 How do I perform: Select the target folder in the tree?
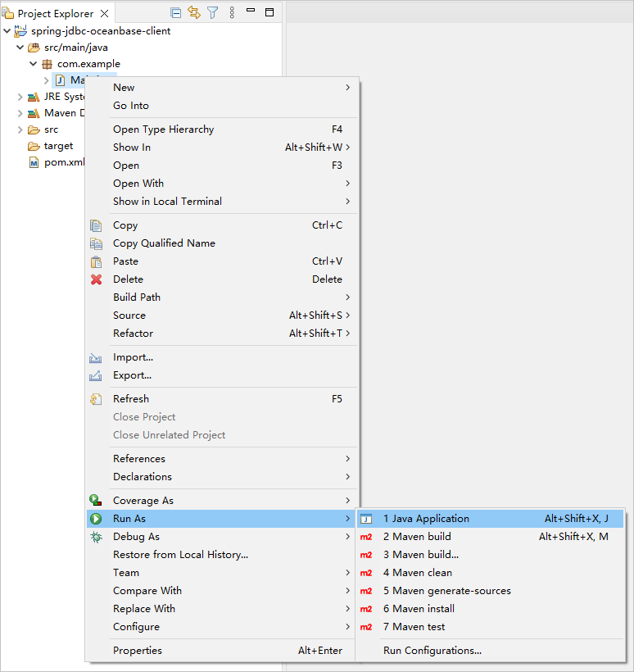click(58, 146)
